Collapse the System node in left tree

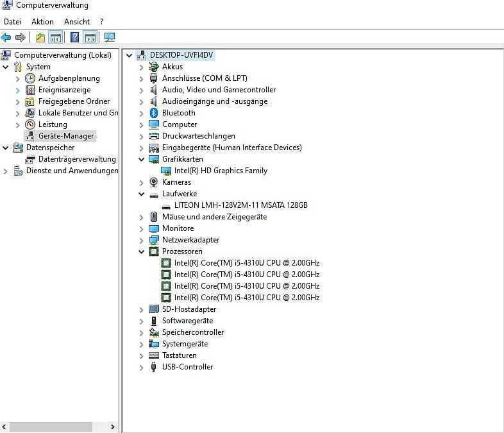(6, 67)
